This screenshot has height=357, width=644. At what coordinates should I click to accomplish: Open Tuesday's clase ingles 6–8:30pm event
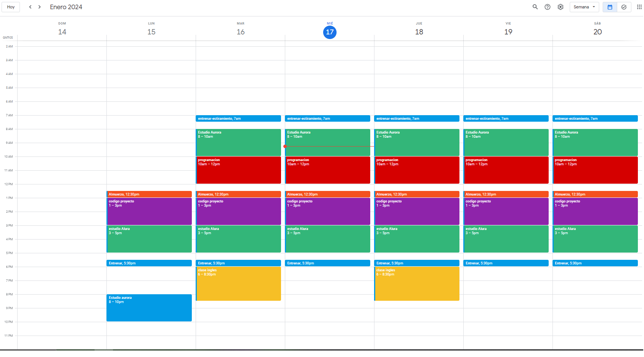coord(238,284)
